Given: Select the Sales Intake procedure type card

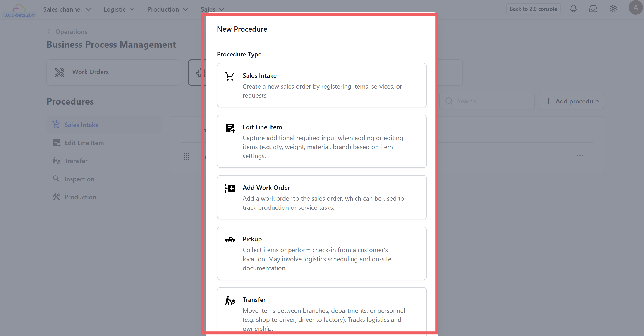Looking at the screenshot, I should click(x=321, y=85).
